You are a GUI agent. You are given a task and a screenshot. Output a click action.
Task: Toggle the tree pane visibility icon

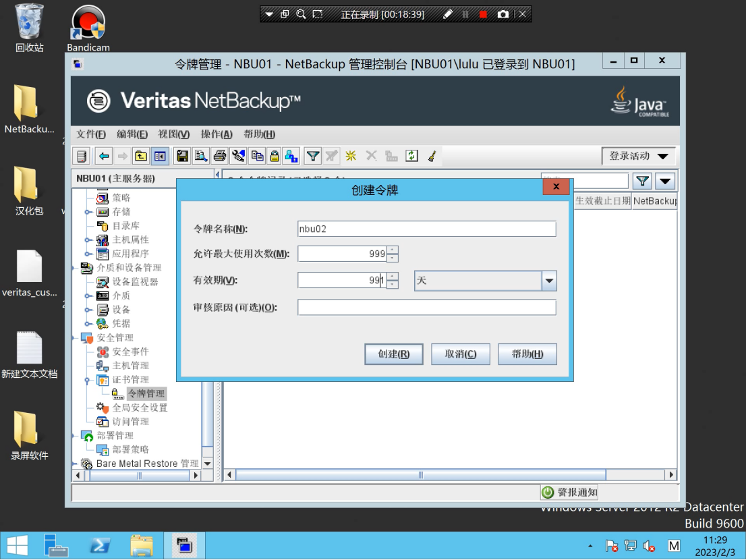click(x=159, y=156)
